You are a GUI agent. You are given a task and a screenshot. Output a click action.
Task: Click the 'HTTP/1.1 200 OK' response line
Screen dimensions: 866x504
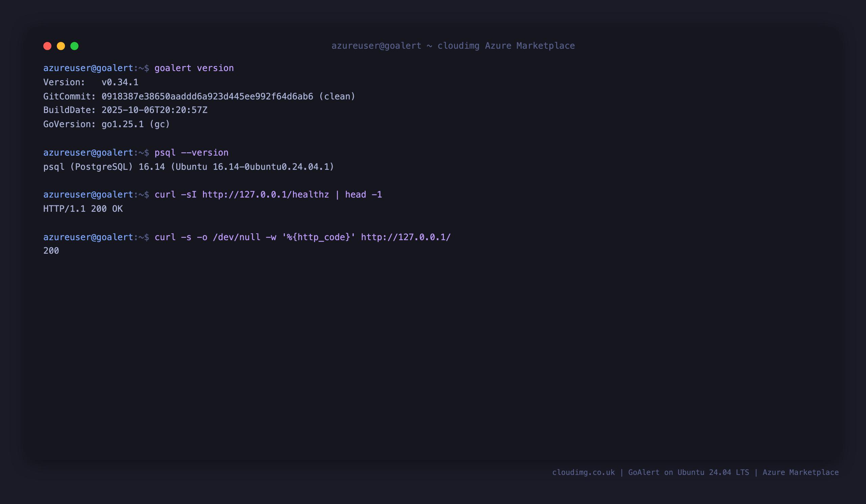click(83, 209)
